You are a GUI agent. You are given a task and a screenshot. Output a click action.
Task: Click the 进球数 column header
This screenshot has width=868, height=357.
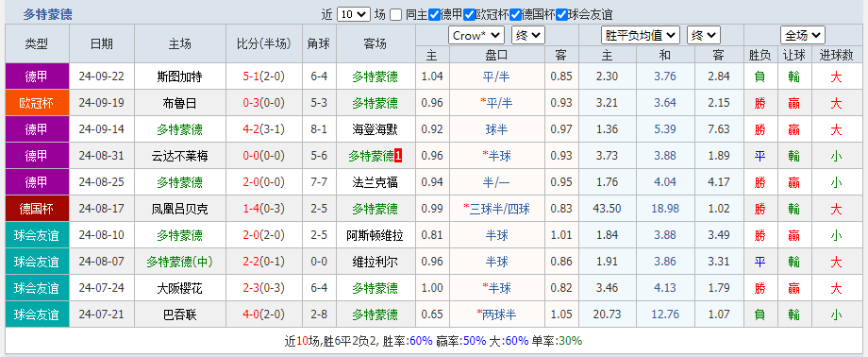(836, 55)
